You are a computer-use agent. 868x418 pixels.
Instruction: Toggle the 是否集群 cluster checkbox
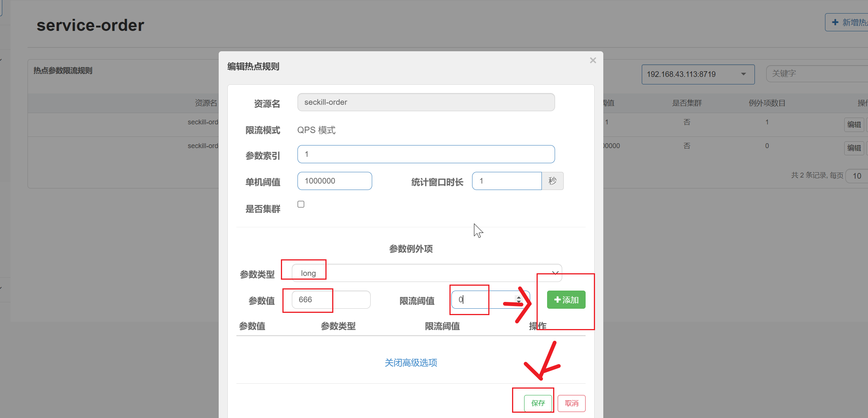[x=301, y=204]
